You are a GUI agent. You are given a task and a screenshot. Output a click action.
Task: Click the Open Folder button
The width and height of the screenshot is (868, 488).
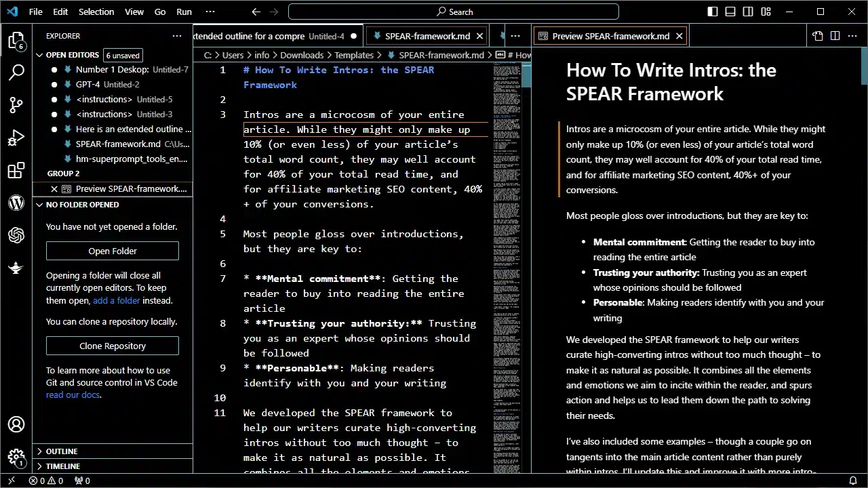pos(113,251)
